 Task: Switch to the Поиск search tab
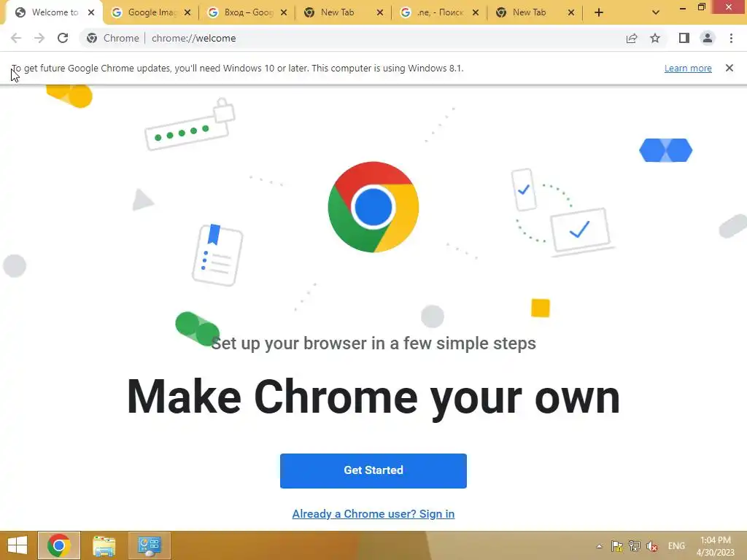point(439,12)
